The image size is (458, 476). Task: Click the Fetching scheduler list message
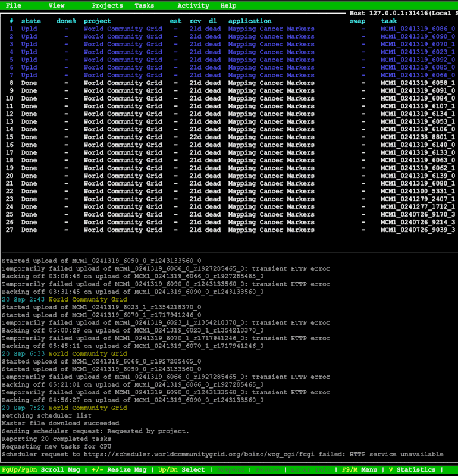click(46, 415)
